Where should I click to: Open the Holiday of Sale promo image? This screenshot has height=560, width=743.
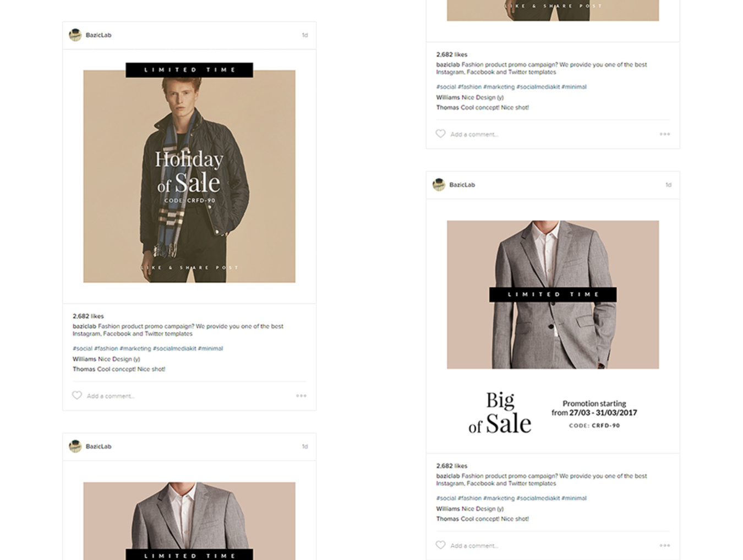[189, 176]
